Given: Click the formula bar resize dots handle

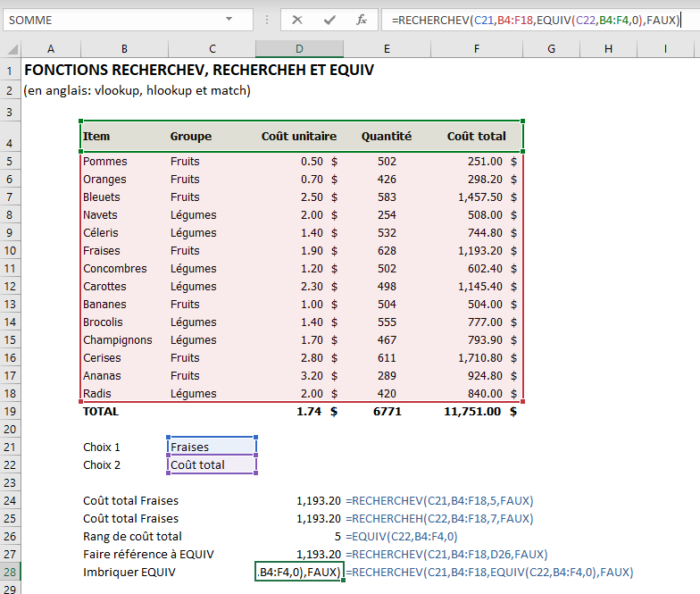Looking at the screenshot, I should coord(268,20).
